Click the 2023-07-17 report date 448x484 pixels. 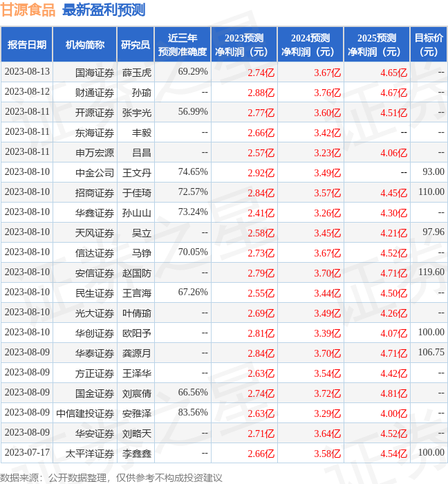pyautogui.click(x=27, y=453)
